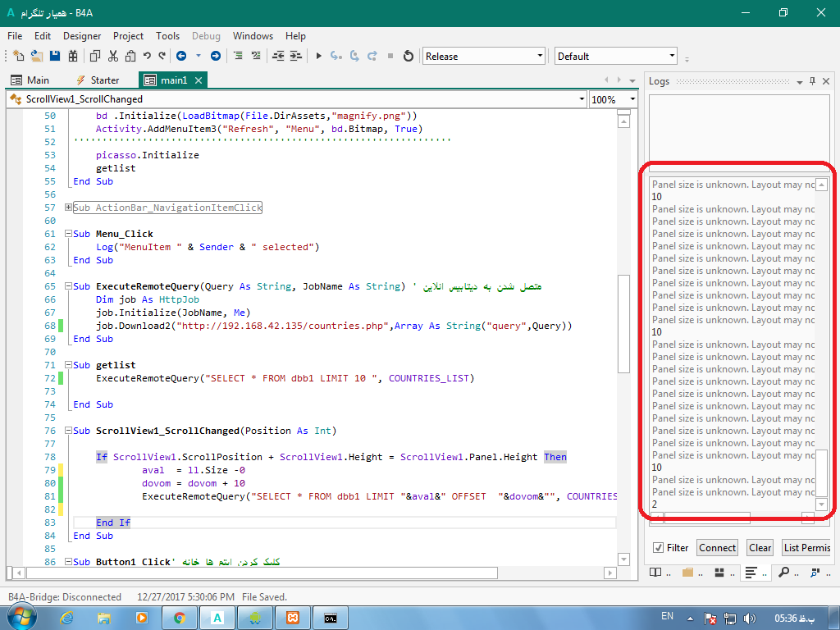The image size is (840, 630).
Task: Expand collapsed Sub ActionBar_NavigationItemClick
Action: [68, 208]
